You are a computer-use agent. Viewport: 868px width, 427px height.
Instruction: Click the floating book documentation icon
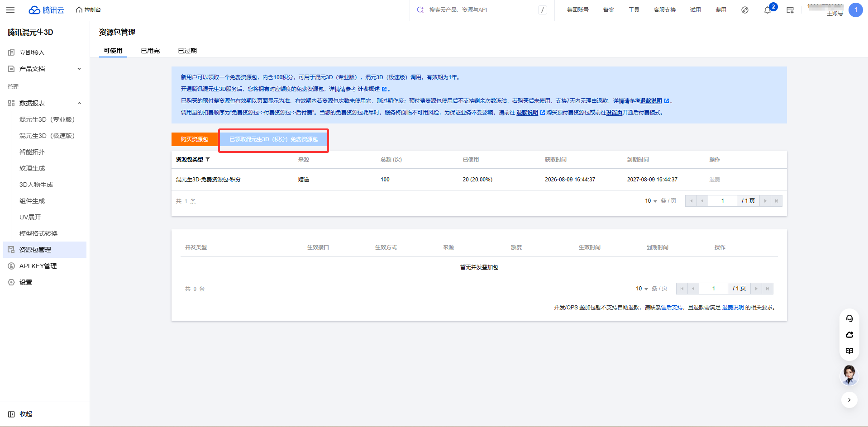(x=849, y=351)
